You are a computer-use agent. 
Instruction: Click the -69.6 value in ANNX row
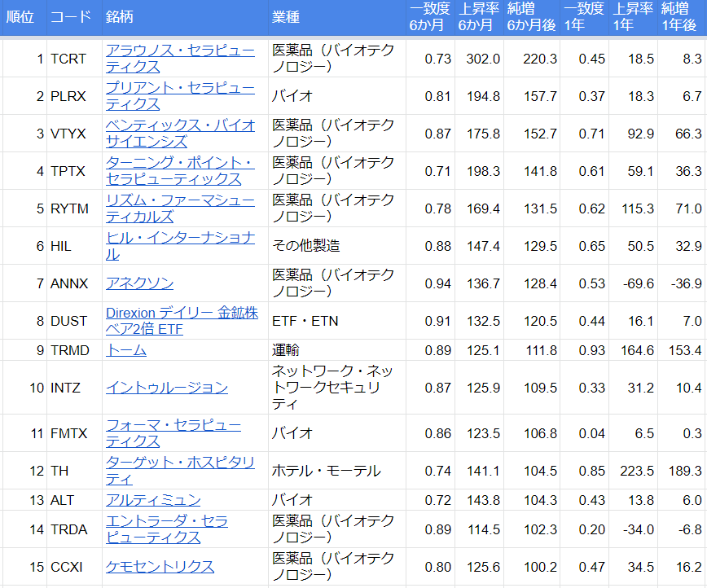[639, 283]
